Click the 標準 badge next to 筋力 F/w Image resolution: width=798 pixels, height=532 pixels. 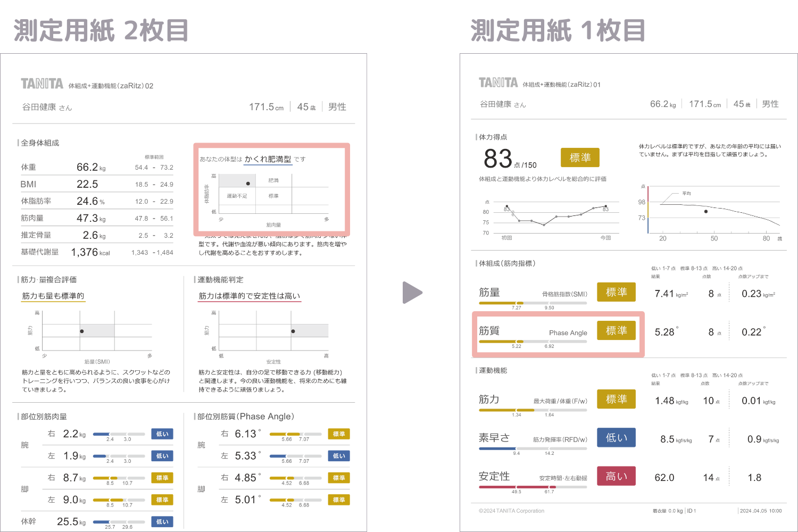pos(616,399)
